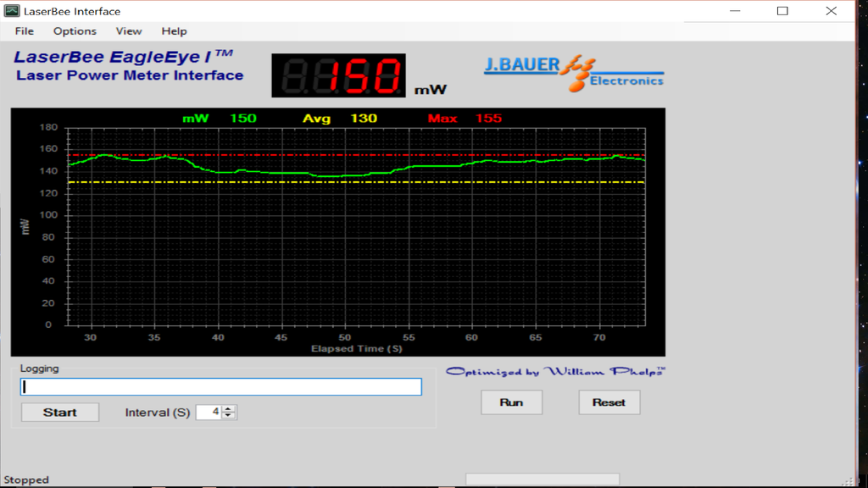This screenshot has width=868, height=488.
Task: Click Optimized by William Phelps text
Action: (556, 371)
